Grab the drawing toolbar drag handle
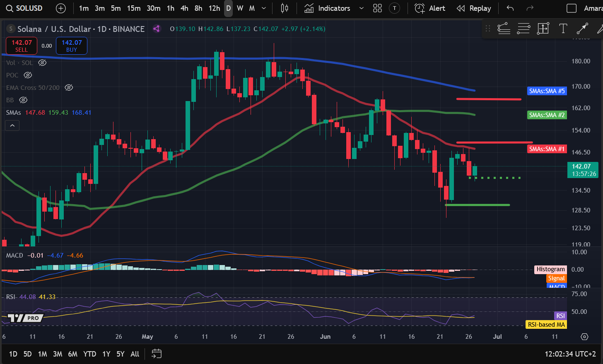The width and height of the screenshot is (603, 364). 488,29
